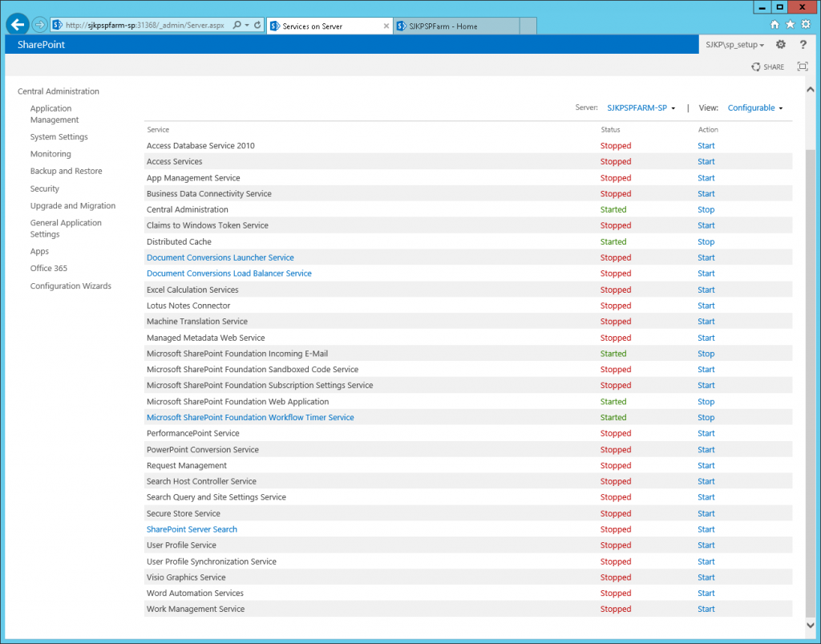Click the SharePoint help question mark
The height and width of the screenshot is (644, 821).
[803, 45]
